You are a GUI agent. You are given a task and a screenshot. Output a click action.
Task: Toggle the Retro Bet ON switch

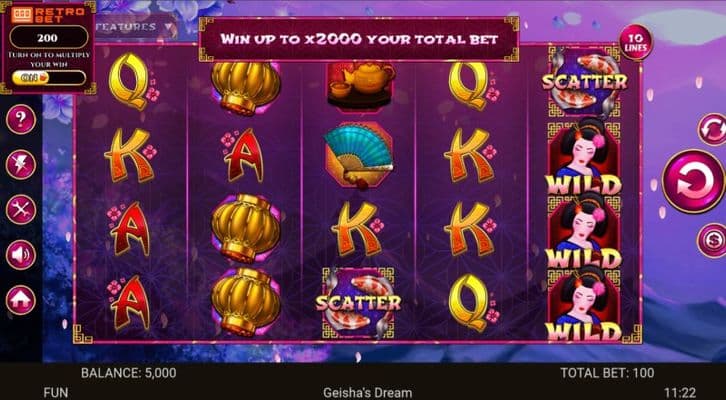point(49,78)
